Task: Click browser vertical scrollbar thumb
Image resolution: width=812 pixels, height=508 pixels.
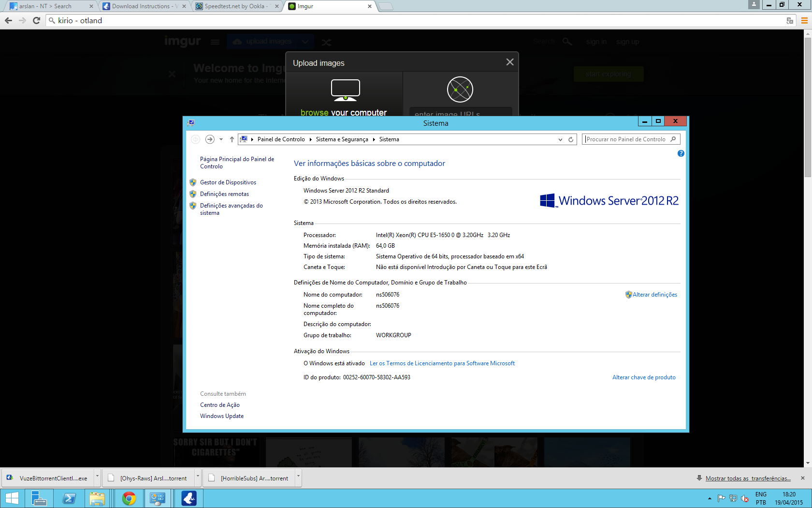Action: coord(808,106)
